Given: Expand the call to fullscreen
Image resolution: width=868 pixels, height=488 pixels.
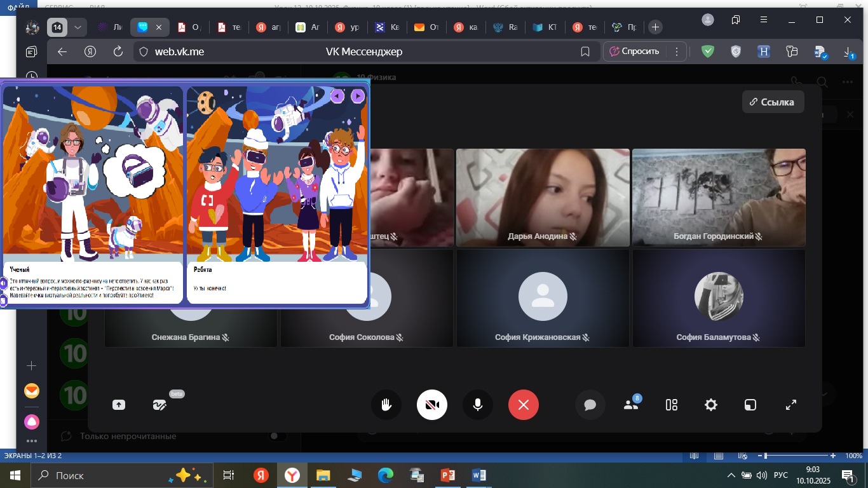Looking at the screenshot, I should pyautogui.click(x=791, y=405).
